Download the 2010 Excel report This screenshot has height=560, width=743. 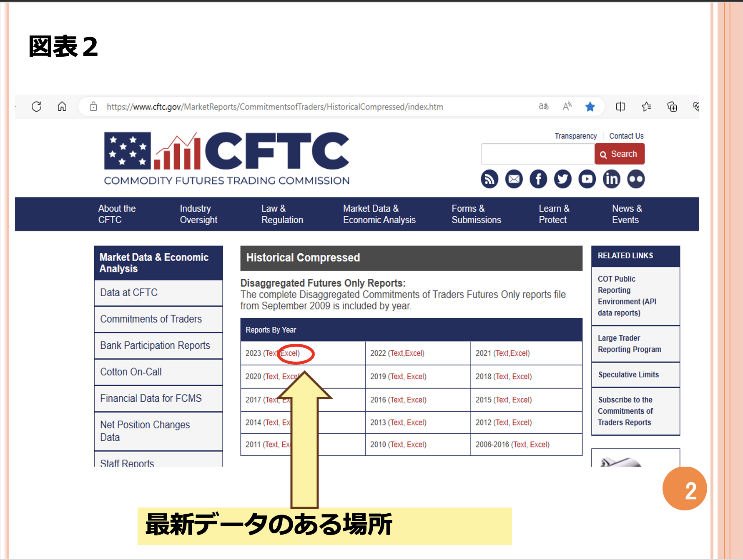point(416,445)
